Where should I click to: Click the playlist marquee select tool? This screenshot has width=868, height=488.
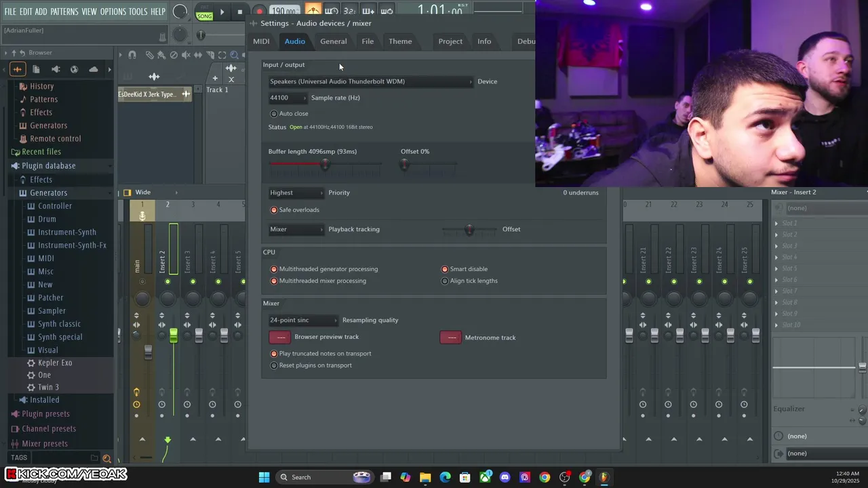(222, 55)
